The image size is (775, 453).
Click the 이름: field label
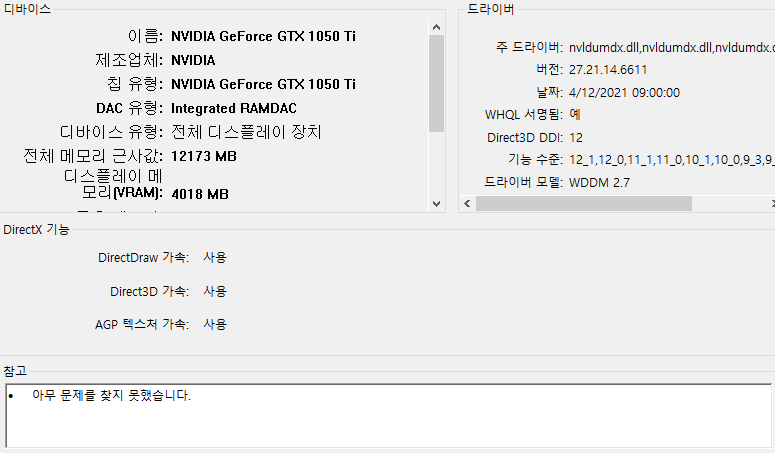(x=145, y=36)
